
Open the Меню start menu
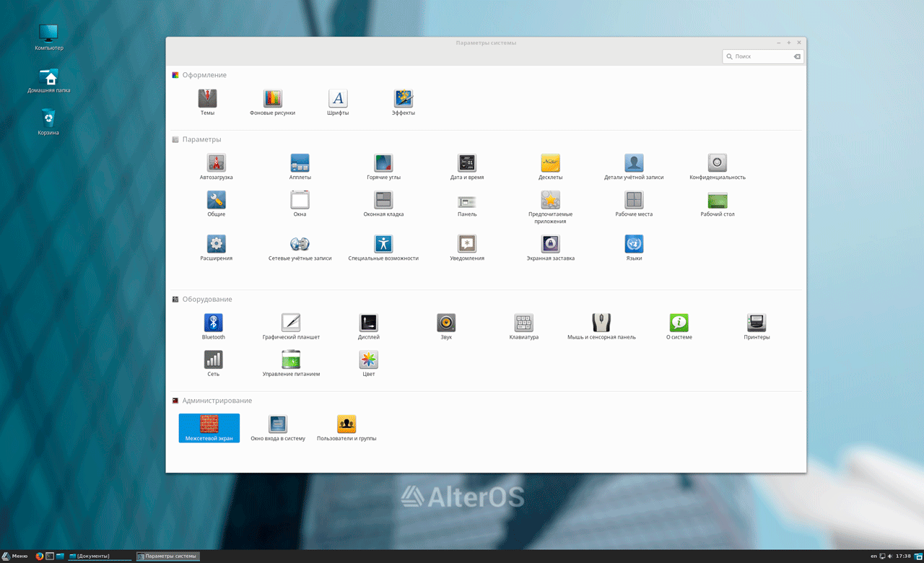(14, 556)
